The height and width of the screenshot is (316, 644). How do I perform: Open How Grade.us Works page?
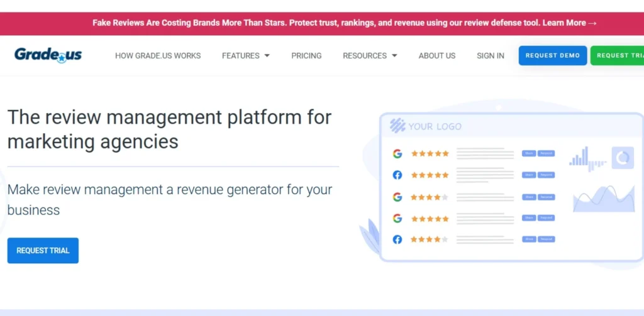click(x=158, y=56)
